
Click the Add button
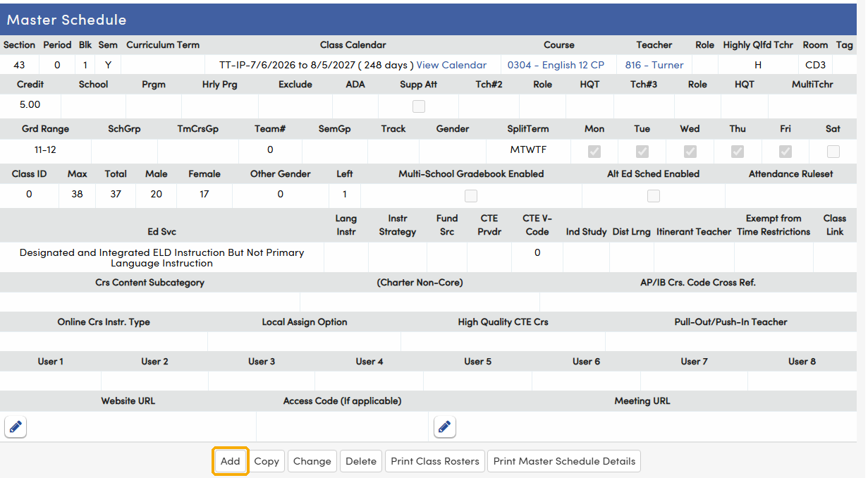pyautogui.click(x=231, y=461)
